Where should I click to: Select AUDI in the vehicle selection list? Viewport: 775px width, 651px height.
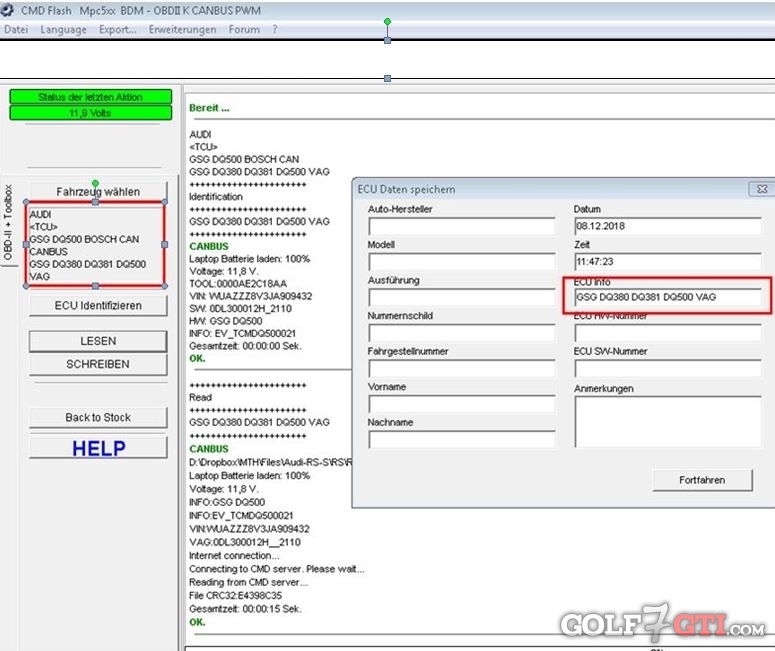(x=41, y=214)
